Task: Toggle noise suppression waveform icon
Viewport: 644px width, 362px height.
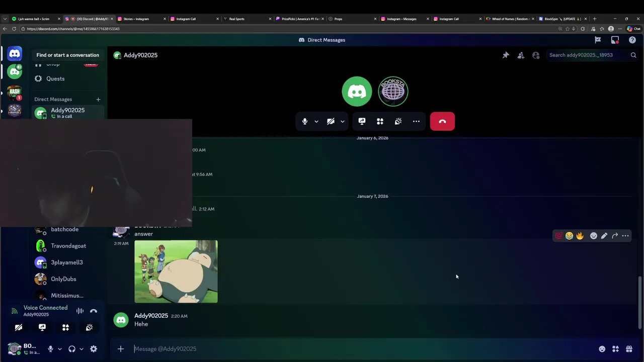Action: (x=80, y=311)
